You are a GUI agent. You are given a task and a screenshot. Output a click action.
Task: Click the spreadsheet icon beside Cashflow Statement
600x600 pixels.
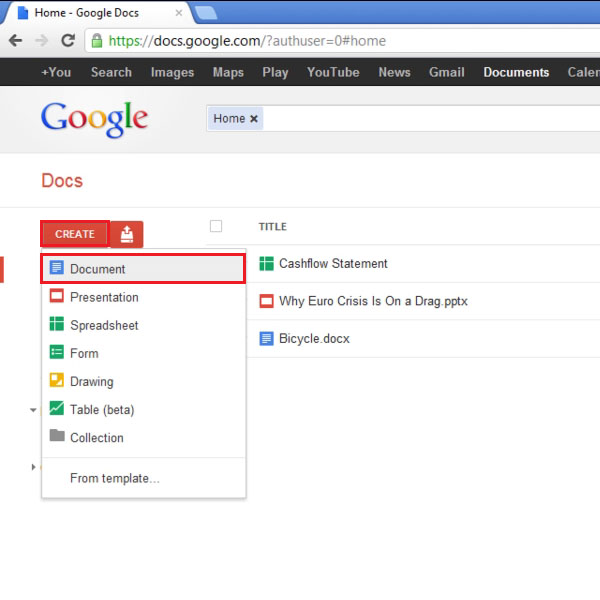(266, 264)
